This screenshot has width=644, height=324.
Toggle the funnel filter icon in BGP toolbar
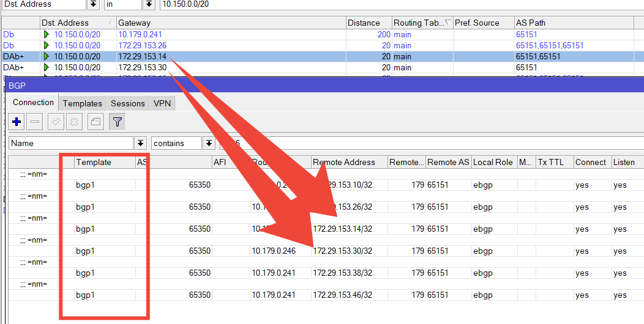[x=118, y=122]
